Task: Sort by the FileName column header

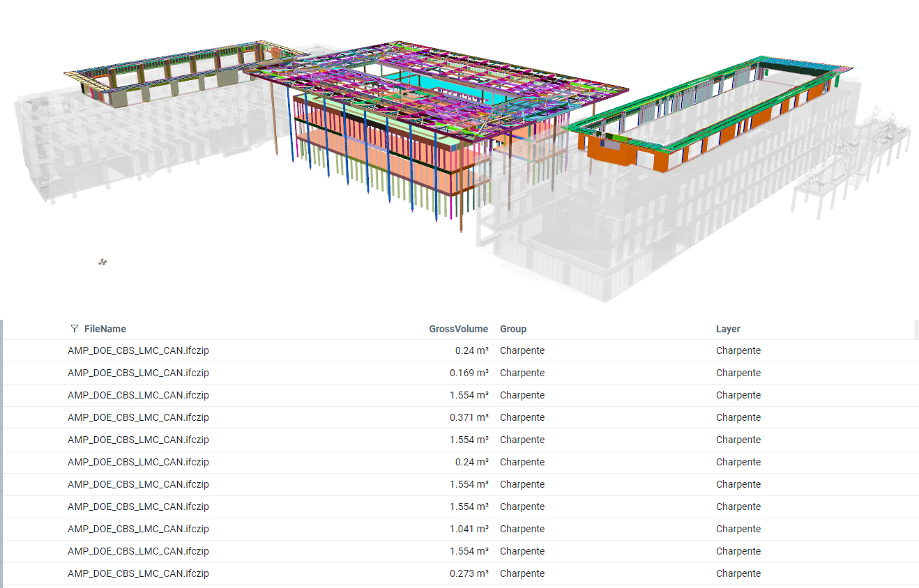Action: coord(105,329)
